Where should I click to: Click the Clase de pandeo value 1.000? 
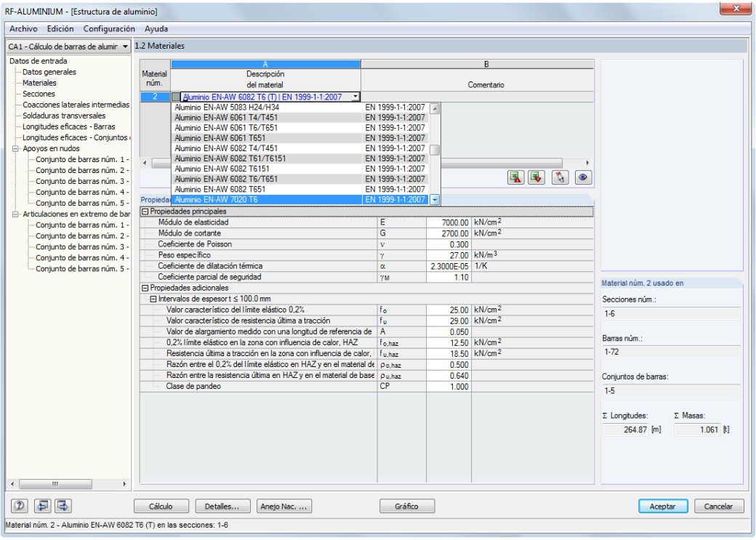[449, 387]
